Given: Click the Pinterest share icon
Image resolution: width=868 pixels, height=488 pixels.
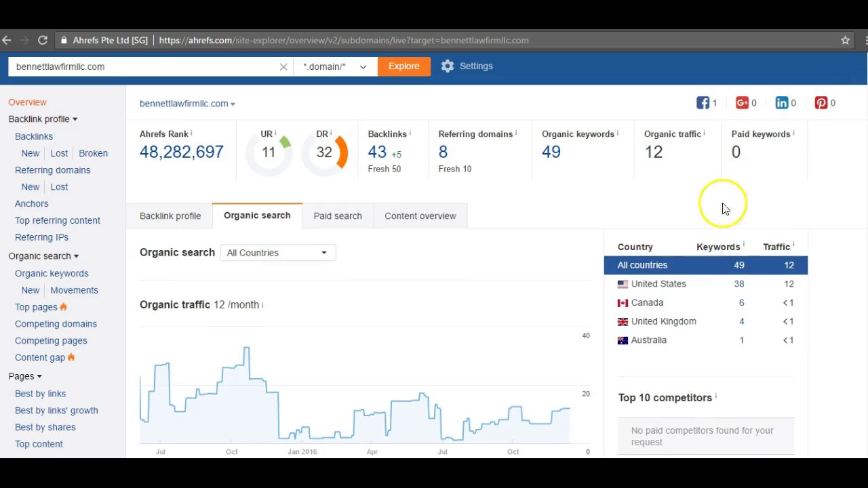Looking at the screenshot, I should [821, 103].
